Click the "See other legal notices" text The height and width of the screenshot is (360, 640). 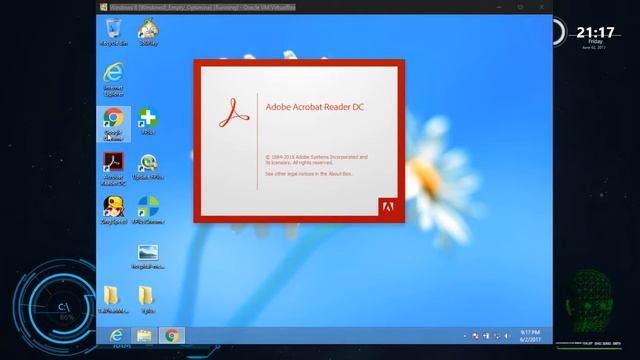(x=309, y=173)
